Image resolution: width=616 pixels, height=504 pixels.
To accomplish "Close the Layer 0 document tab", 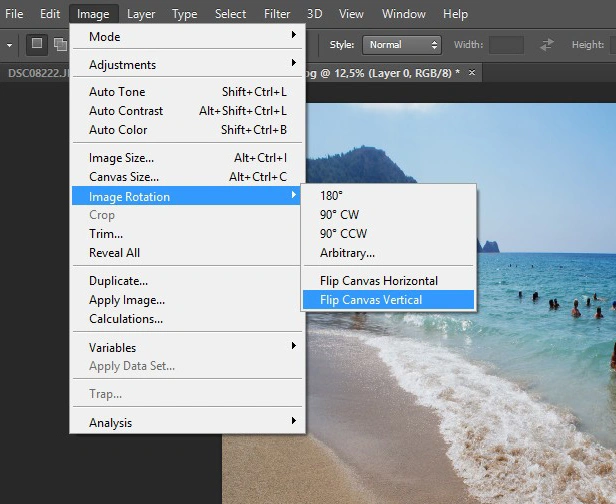I will 472,73.
